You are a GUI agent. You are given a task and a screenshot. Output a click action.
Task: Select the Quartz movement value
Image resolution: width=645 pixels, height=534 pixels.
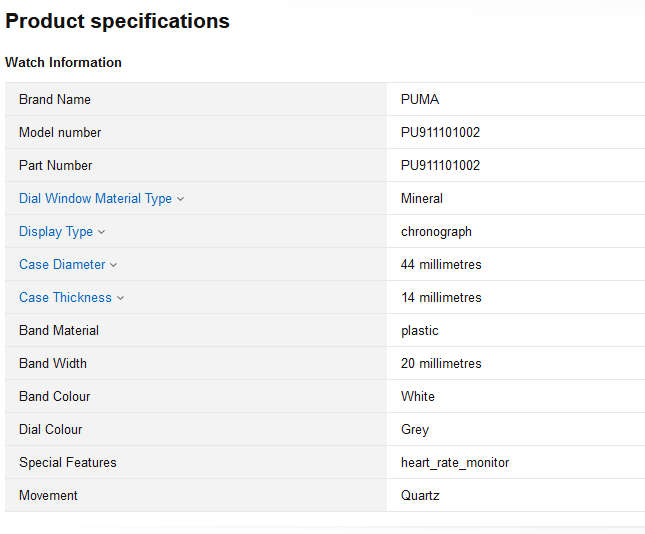pyautogui.click(x=420, y=495)
